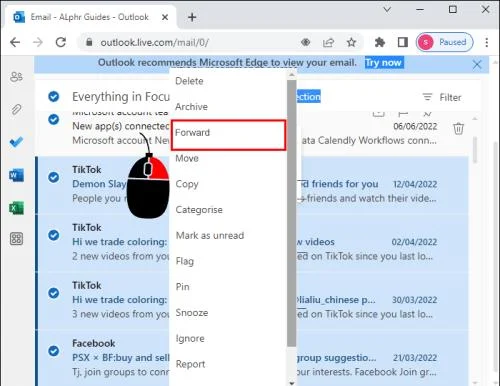The image size is (500, 386).
Task: Launch Excel from the sidebar
Action: pyautogui.click(x=16, y=208)
